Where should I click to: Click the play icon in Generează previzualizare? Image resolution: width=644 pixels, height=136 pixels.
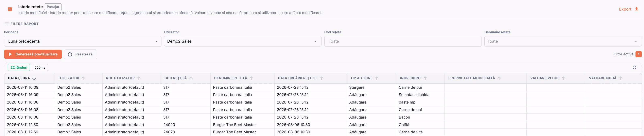pos(11,54)
